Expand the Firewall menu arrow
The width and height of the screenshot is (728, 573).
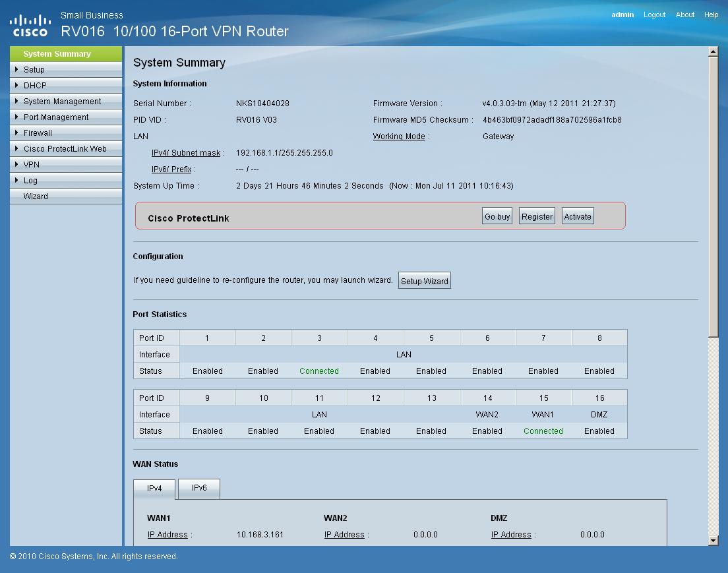coord(16,133)
